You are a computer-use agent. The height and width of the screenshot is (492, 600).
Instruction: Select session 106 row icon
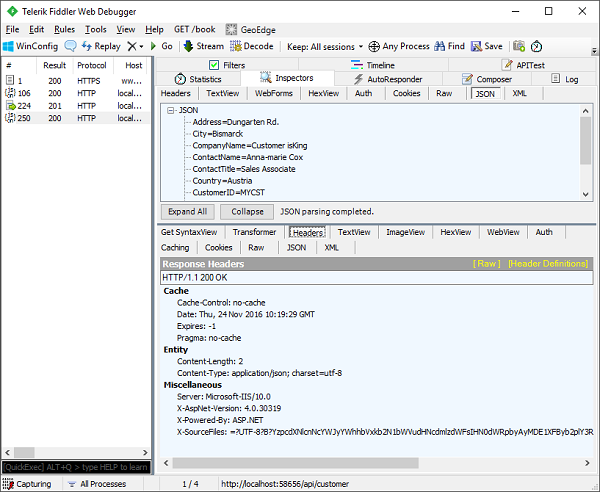click(x=10, y=93)
